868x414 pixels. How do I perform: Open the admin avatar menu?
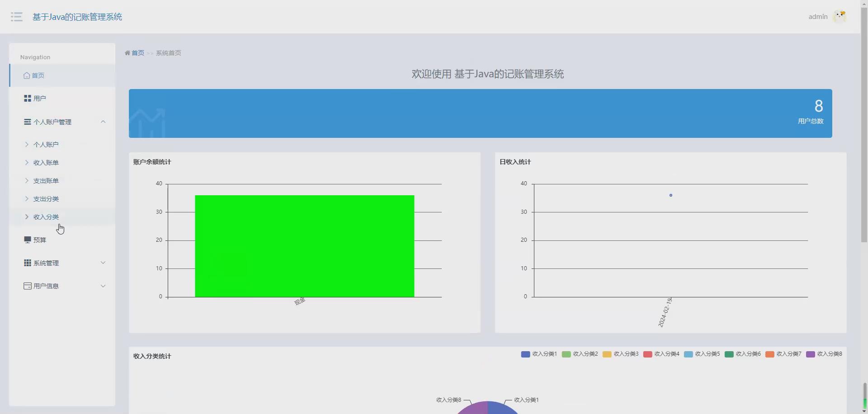point(840,16)
